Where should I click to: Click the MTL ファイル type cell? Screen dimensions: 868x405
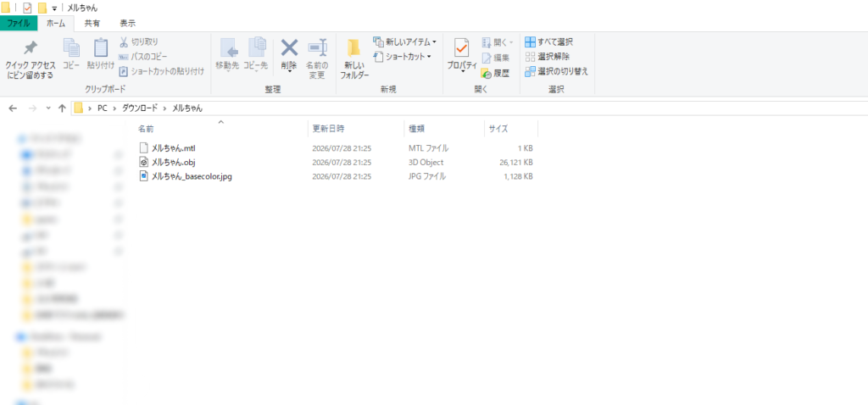pos(428,148)
